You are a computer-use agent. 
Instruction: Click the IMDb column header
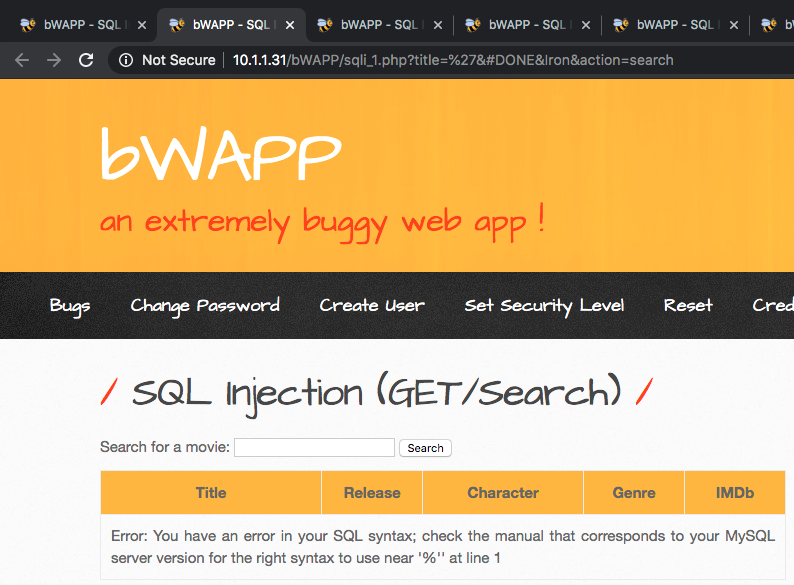[735, 493]
